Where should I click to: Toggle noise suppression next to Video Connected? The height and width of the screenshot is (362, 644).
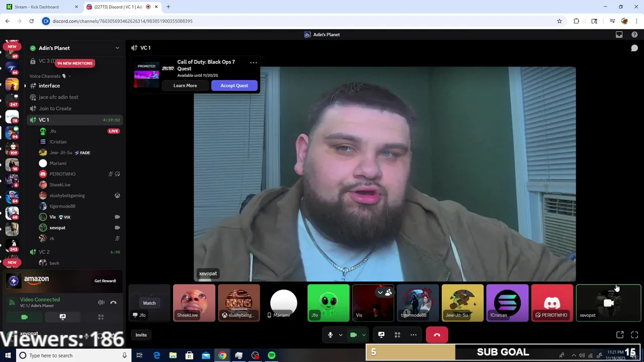pyautogui.click(x=101, y=302)
